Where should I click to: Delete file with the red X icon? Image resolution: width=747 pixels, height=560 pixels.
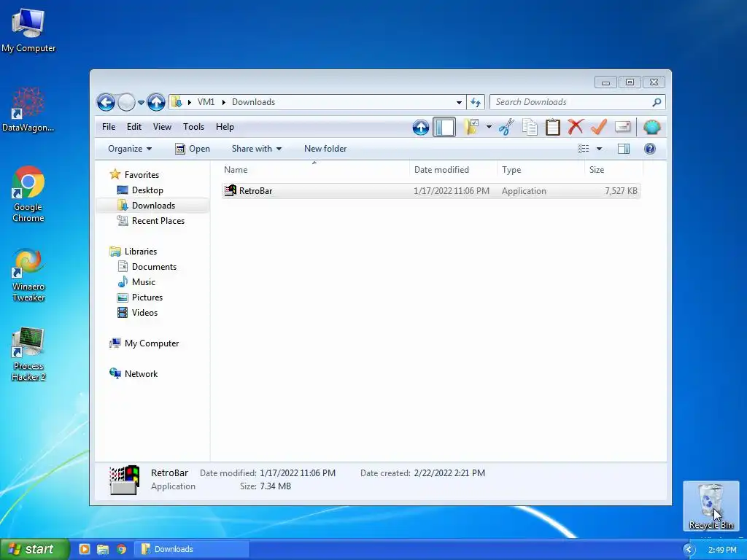pos(576,127)
